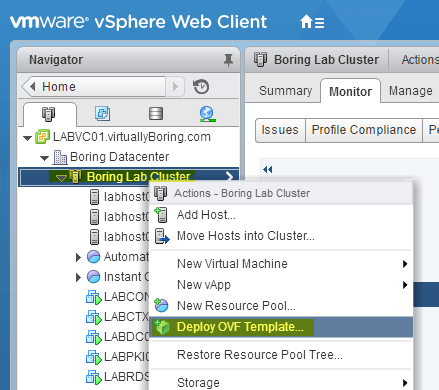Select New Virtual Machine menu entry
The image size is (439, 390).
click(282, 264)
